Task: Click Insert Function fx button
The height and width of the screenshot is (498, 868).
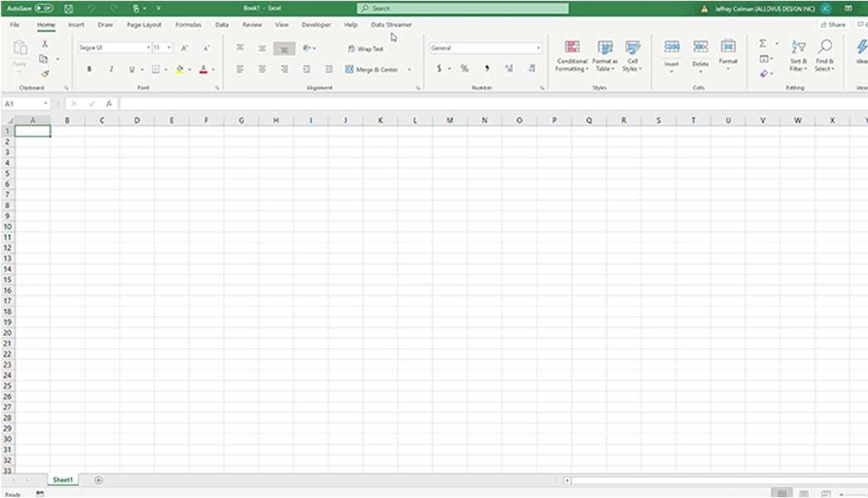Action: [x=109, y=103]
